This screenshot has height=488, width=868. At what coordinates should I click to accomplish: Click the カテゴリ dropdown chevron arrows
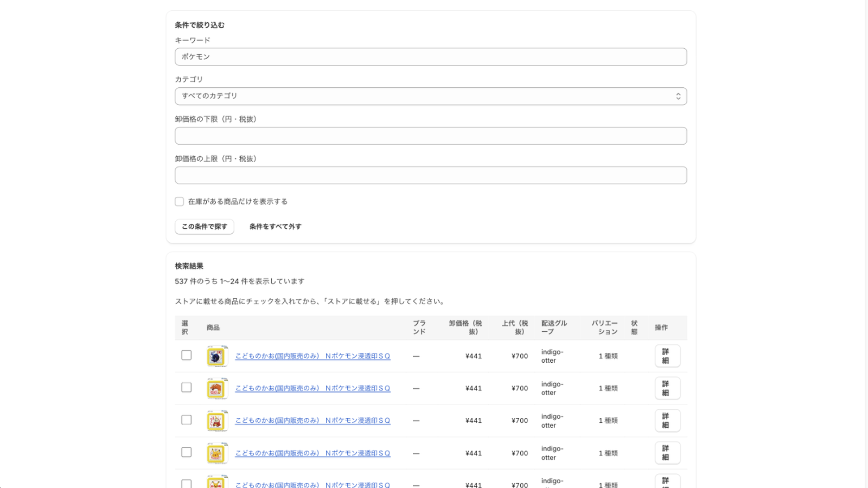coord(678,97)
